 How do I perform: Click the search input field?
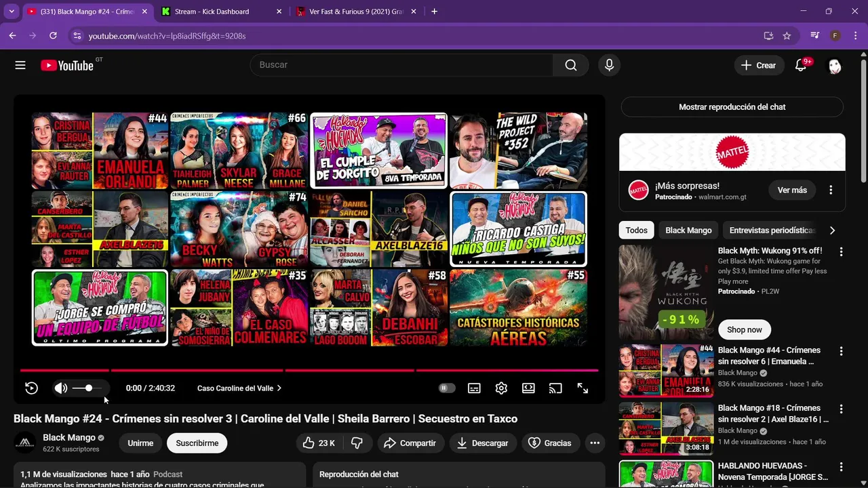coord(401,65)
